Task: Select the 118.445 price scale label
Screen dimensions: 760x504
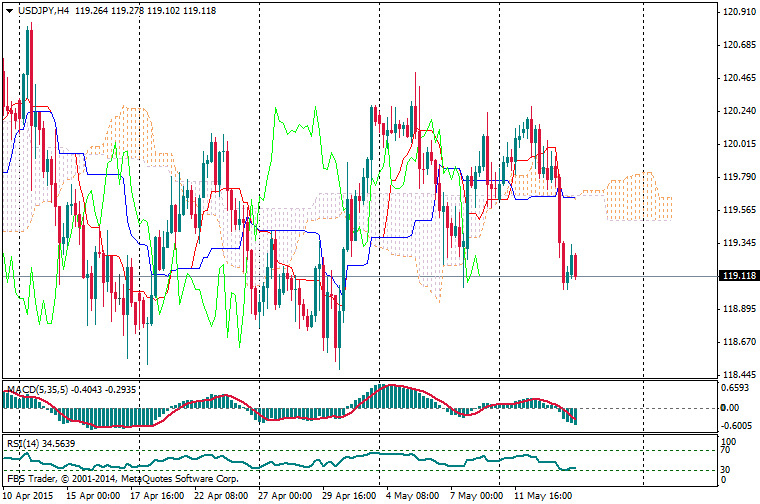Action: pos(739,375)
